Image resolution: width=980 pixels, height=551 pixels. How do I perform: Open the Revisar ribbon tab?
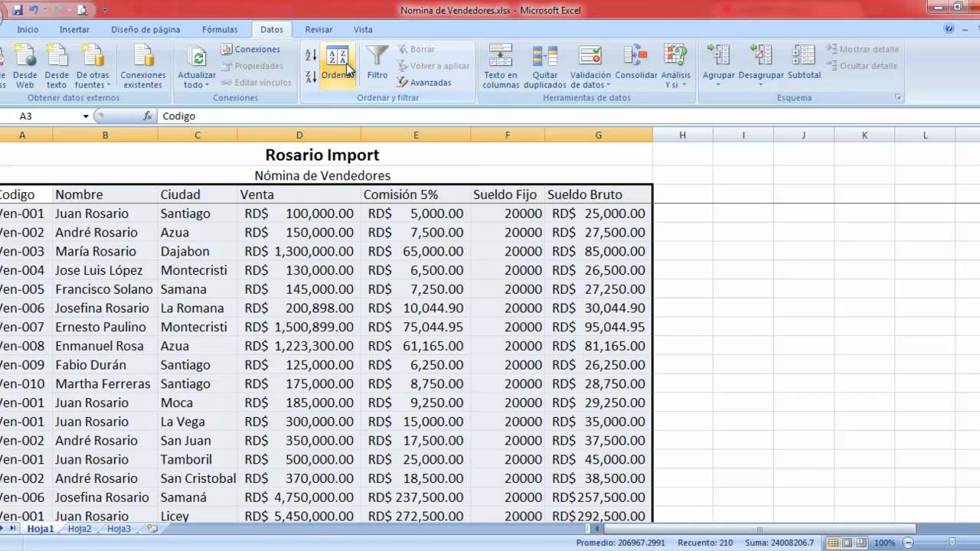click(x=318, y=30)
